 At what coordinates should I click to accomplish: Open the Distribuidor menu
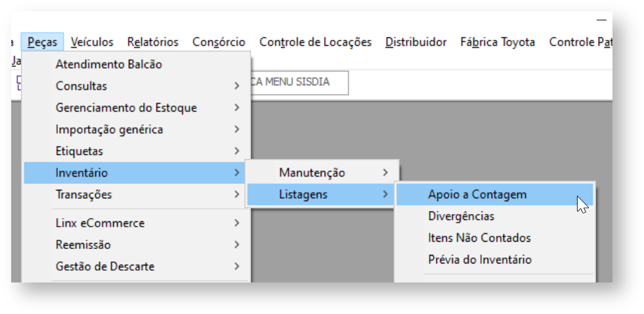416,42
